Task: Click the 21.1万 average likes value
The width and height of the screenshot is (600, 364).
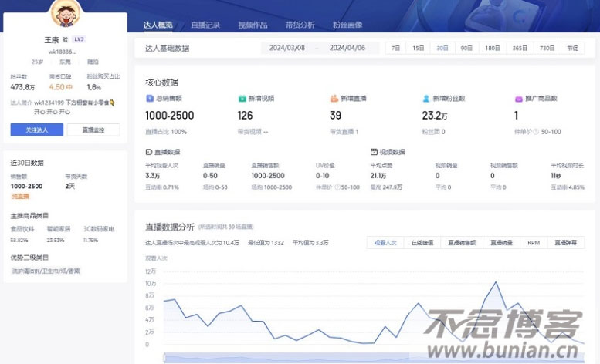Action: 378,176
